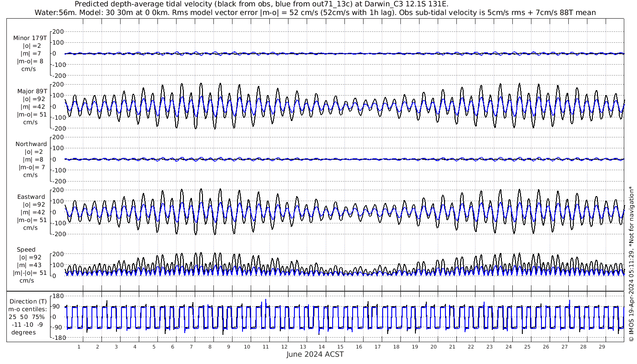Image resolution: width=637 pixels, height=364 pixels.
Task: Select the '-11 -10 -9' centile values
Action: (x=27, y=324)
